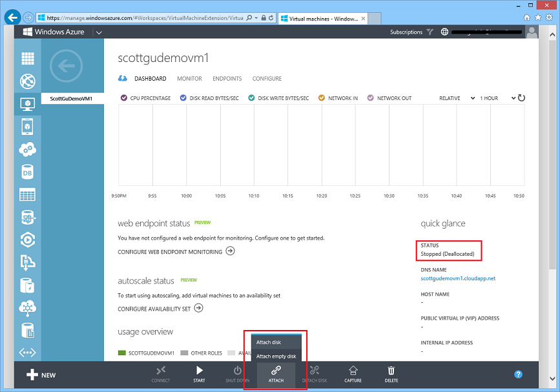Open browser favorites star
This screenshot has width=560, height=392.
(538, 17)
